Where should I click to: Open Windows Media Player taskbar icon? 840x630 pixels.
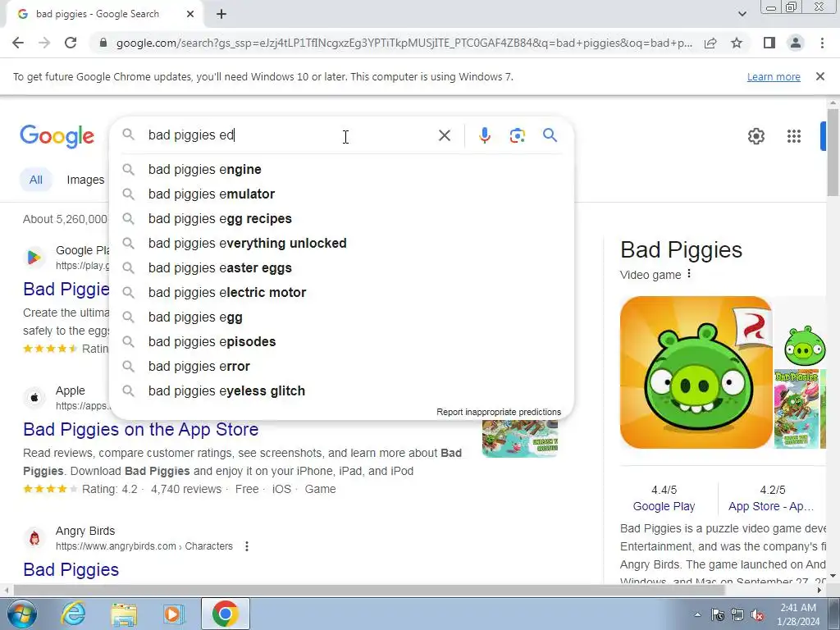click(173, 614)
